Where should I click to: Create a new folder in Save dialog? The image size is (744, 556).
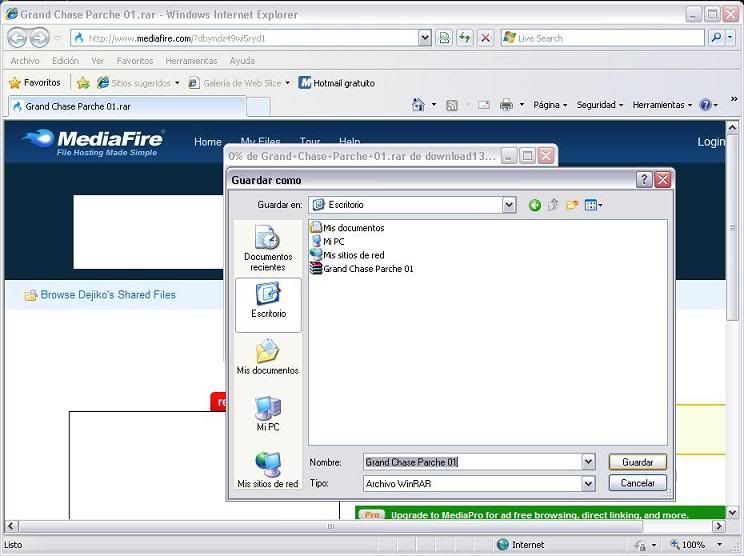point(572,205)
